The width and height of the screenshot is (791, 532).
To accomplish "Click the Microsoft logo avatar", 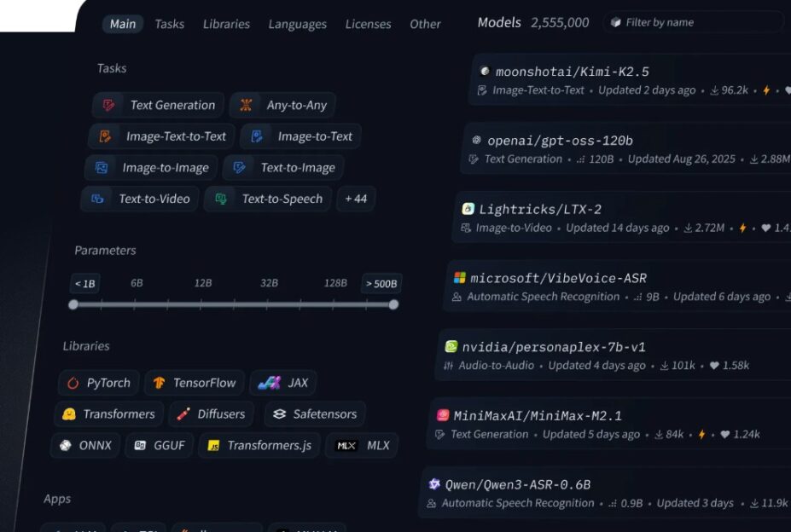I will coord(460,278).
